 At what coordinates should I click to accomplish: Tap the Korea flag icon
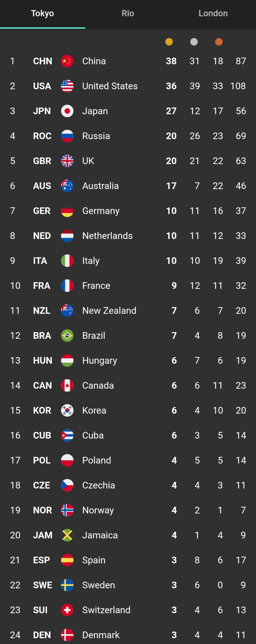pos(67,410)
